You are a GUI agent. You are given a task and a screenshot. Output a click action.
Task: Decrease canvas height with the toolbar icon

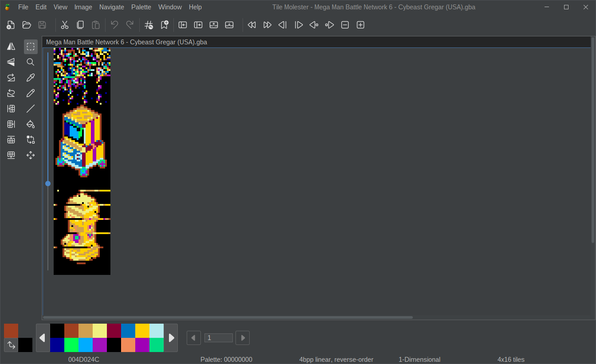coord(214,25)
